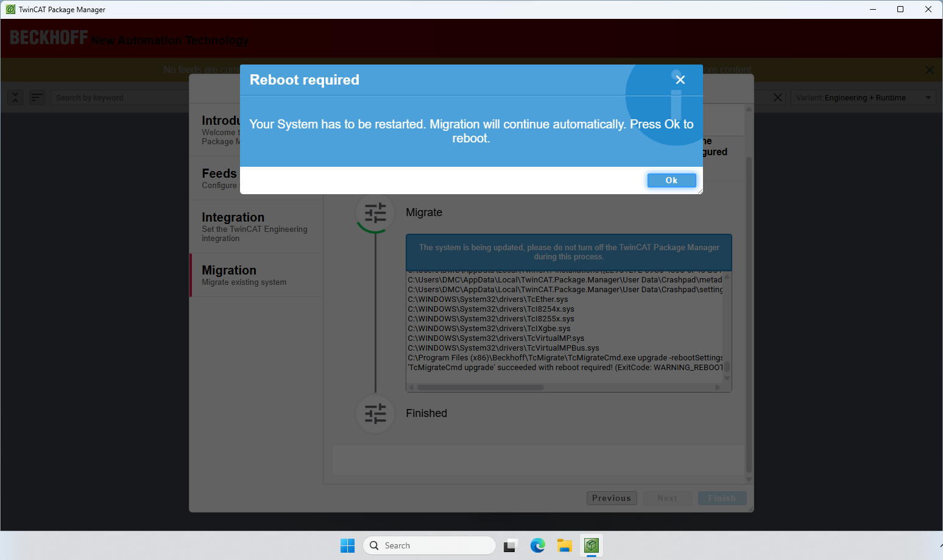Click the taskbar Search box
This screenshot has width=943, height=560.
pyautogui.click(x=429, y=545)
